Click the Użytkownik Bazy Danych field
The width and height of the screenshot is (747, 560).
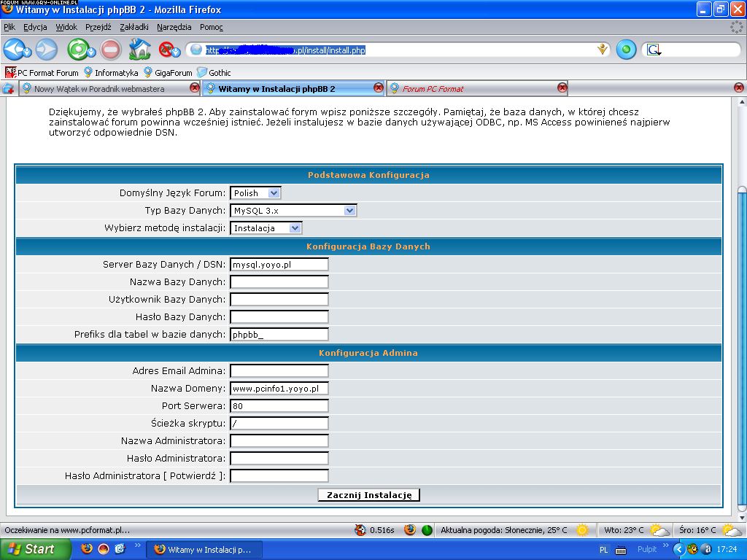279,300
